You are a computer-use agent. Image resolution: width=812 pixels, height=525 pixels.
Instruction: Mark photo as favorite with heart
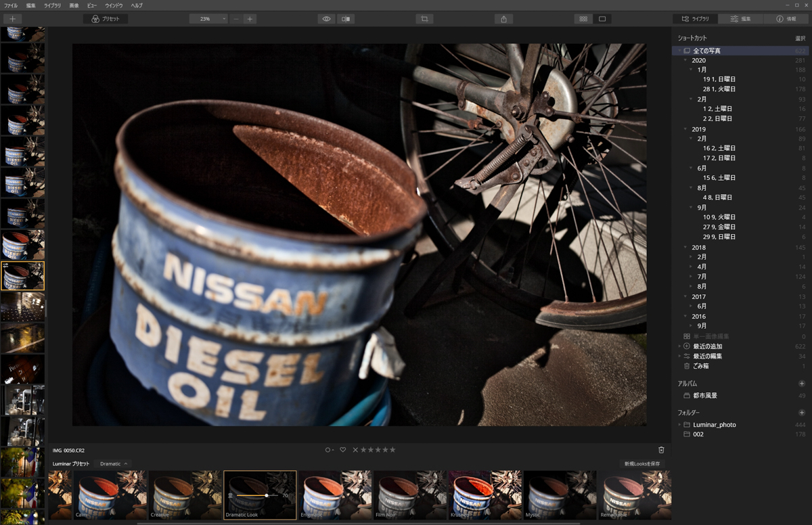343,450
